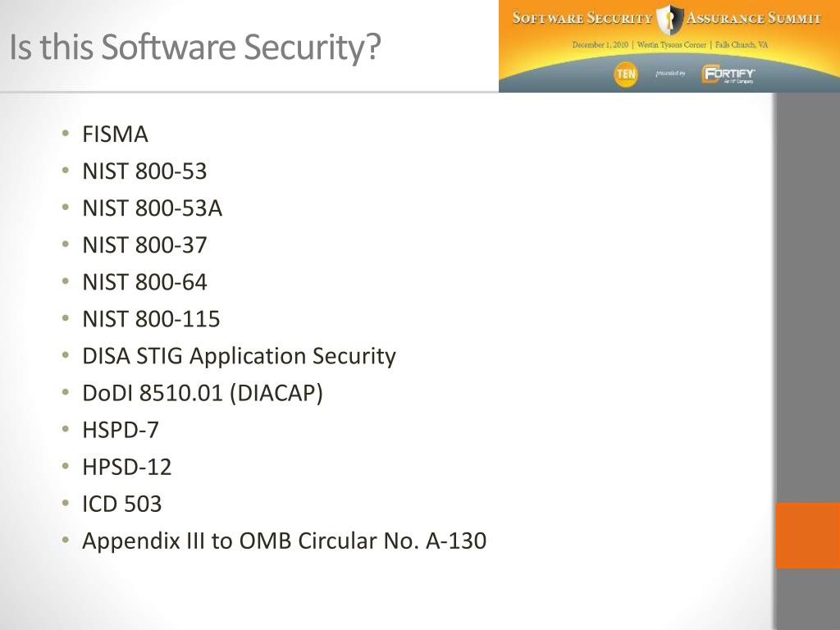Select the HPSD-12 list entry
The image size is (840, 630).
[x=126, y=467]
